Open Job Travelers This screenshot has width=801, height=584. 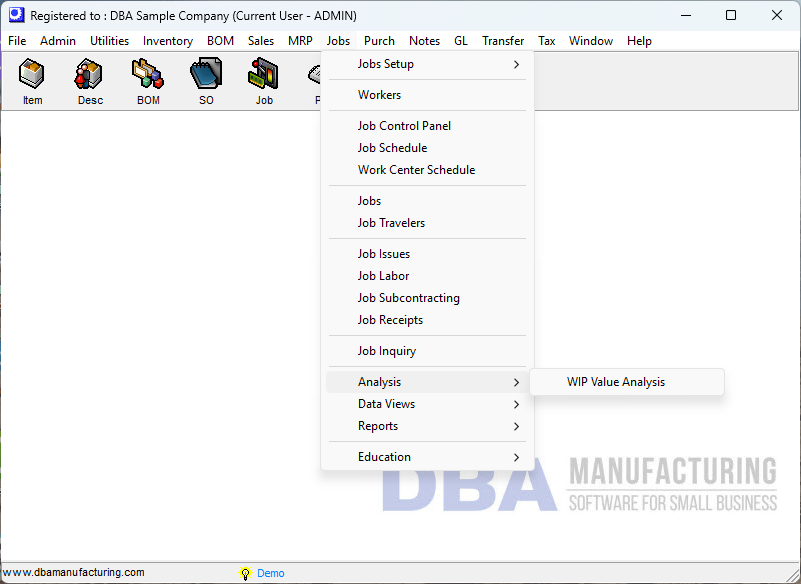(428, 223)
